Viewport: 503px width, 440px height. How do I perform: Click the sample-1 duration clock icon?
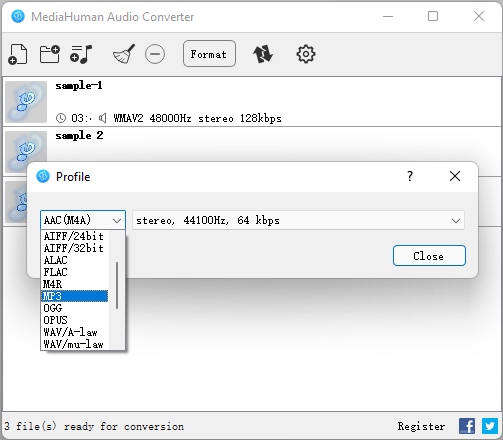(x=61, y=118)
